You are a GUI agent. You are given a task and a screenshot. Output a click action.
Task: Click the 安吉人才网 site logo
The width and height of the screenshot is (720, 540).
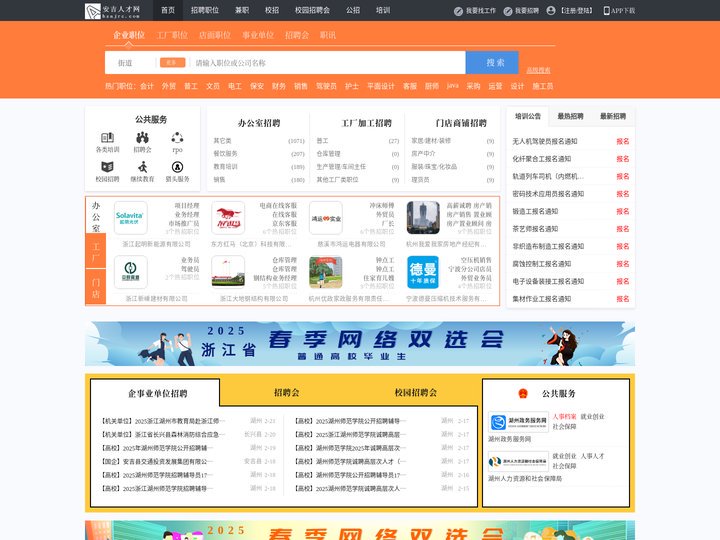[112, 11]
